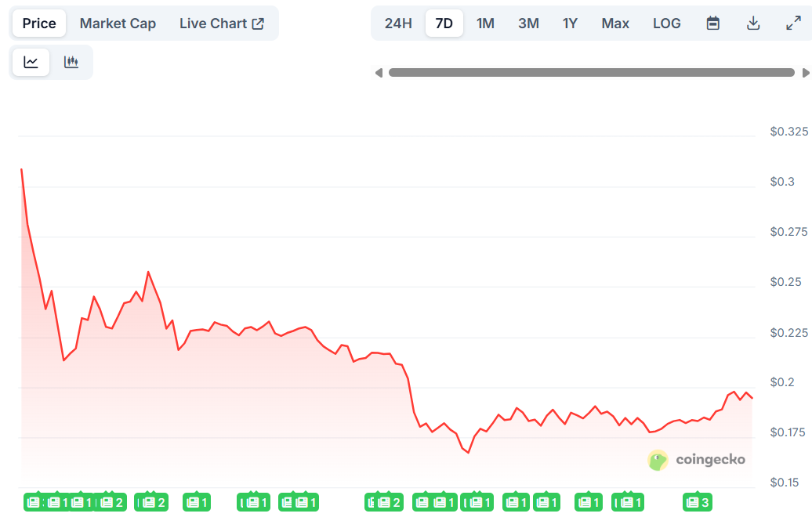The width and height of the screenshot is (812, 517).
Task: Set the time range to 1M
Action: [x=485, y=23]
